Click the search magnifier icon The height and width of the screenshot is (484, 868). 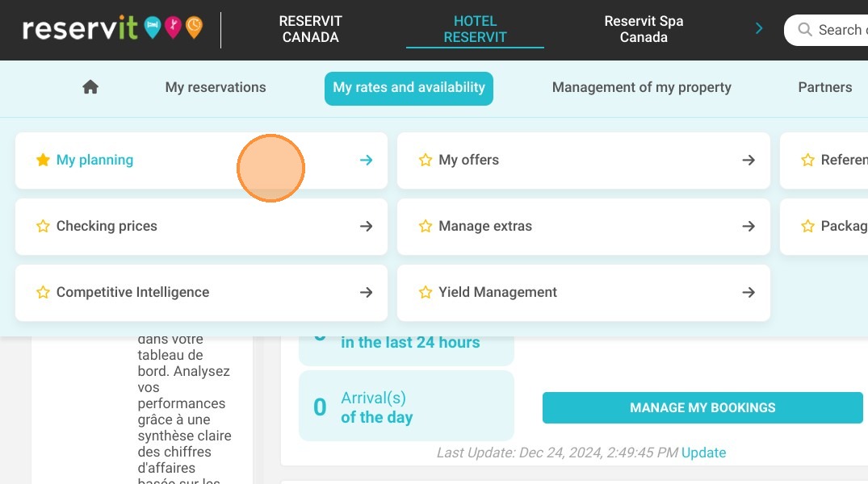tap(805, 29)
